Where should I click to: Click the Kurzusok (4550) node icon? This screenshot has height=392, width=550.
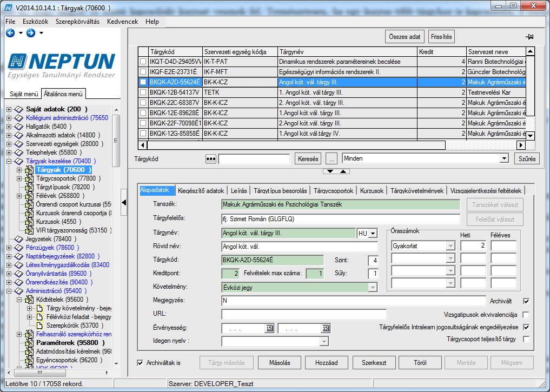click(x=29, y=222)
